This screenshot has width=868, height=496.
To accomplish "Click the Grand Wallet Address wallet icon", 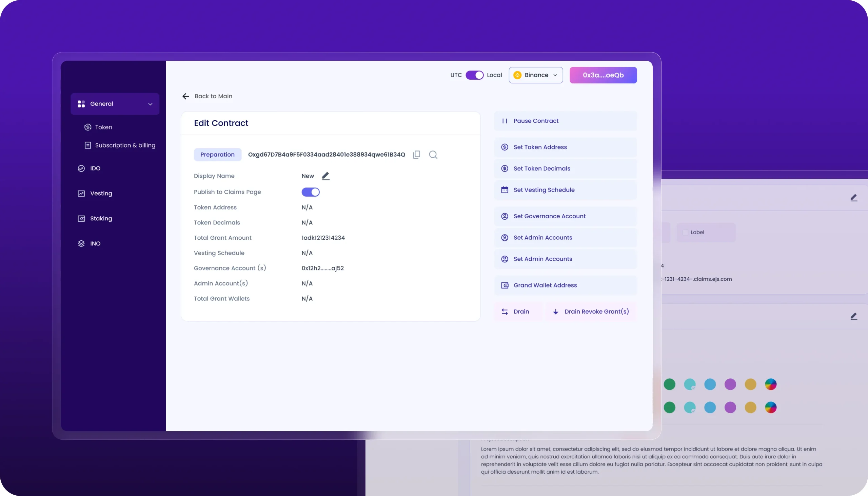I will 505,285.
